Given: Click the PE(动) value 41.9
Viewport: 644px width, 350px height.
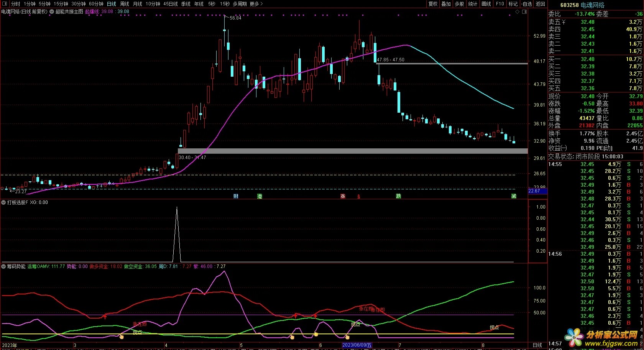Looking at the screenshot, I should pyautogui.click(x=637, y=148).
